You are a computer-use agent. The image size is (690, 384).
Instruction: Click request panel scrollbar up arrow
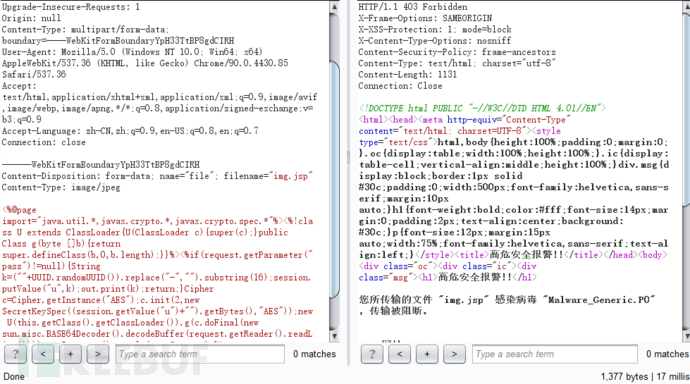click(x=334, y=7)
